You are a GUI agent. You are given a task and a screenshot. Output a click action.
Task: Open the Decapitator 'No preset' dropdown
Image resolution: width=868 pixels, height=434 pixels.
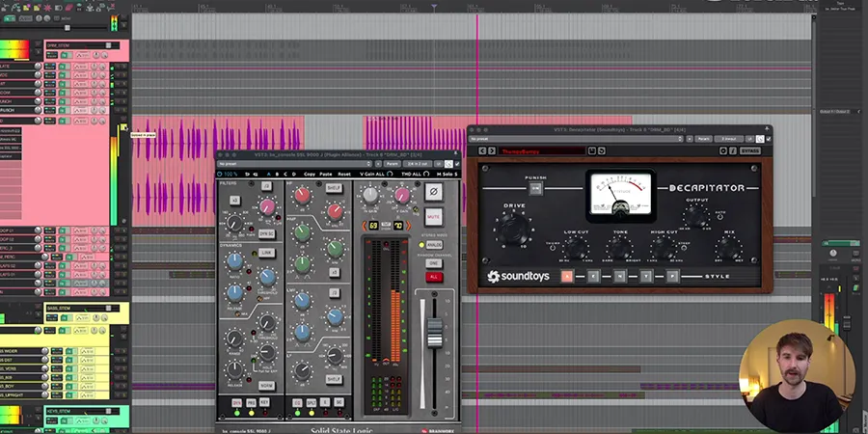pyautogui.click(x=576, y=139)
